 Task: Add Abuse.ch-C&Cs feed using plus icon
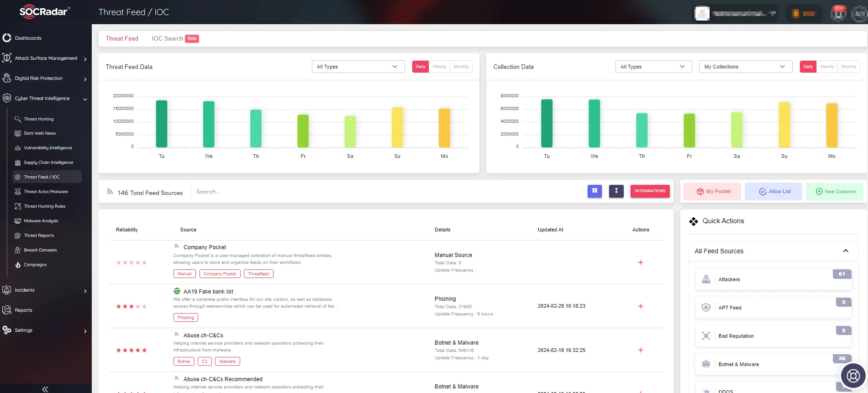641,350
